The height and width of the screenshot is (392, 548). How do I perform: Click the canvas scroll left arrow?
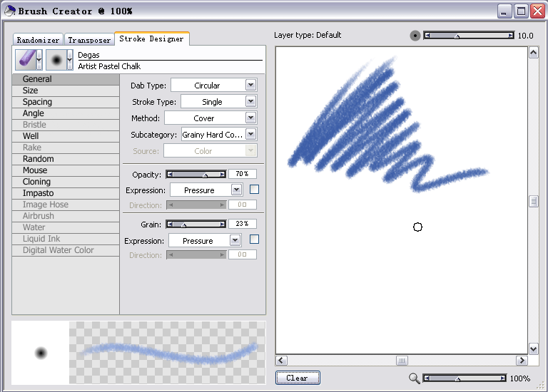(281, 360)
